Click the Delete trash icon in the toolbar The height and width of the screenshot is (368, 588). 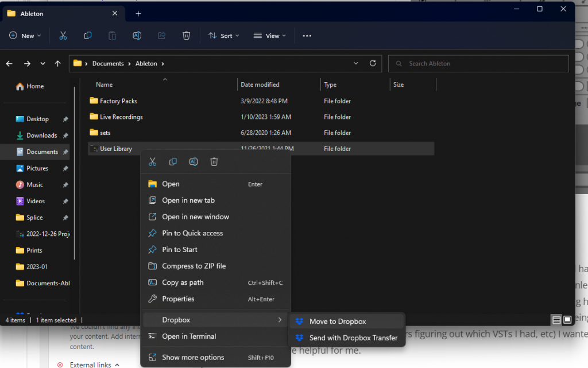(186, 36)
